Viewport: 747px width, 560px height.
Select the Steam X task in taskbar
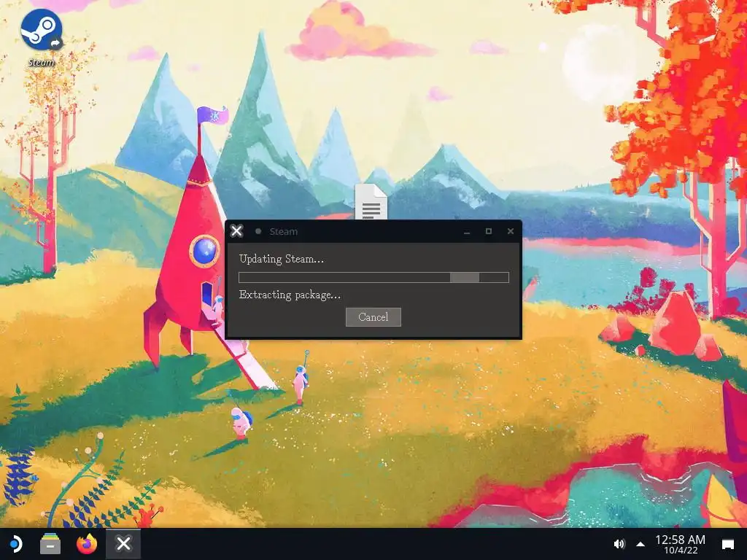pyautogui.click(x=123, y=544)
